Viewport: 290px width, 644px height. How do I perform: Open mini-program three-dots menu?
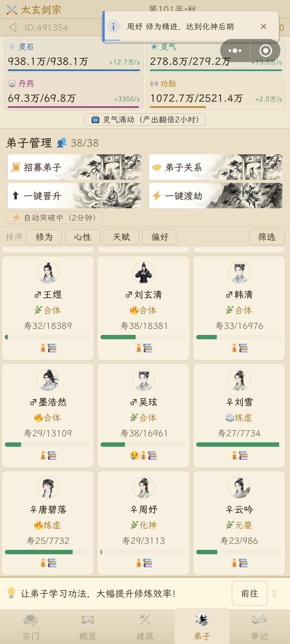point(235,50)
